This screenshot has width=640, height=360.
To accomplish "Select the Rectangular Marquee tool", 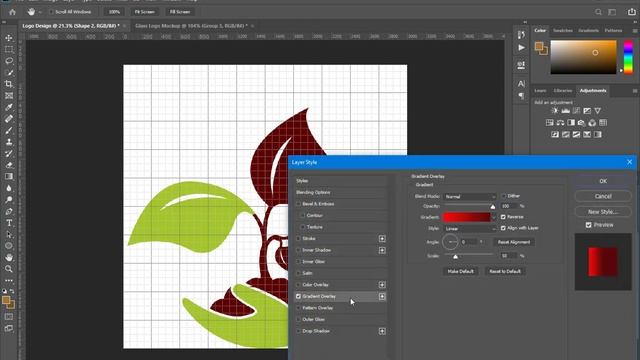I will tap(9, 49).
